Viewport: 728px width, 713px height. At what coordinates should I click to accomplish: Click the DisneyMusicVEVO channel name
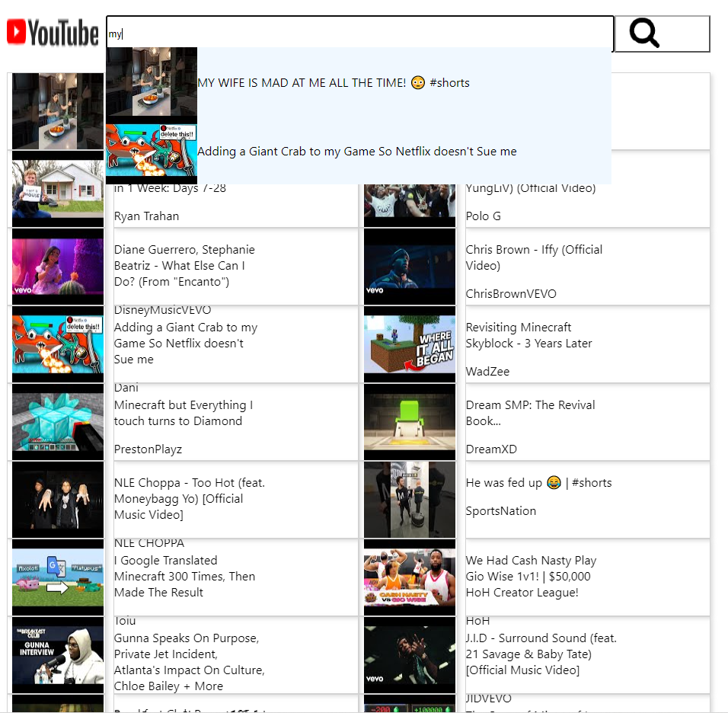(x=162, y=310)
